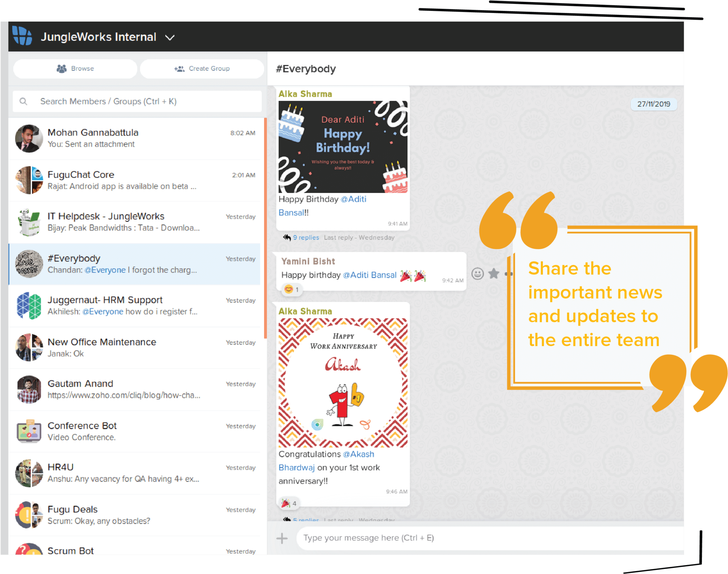Open the Gautam Anand conversation
The width and height of the screenshot is (728, 574).
[134, 389]
